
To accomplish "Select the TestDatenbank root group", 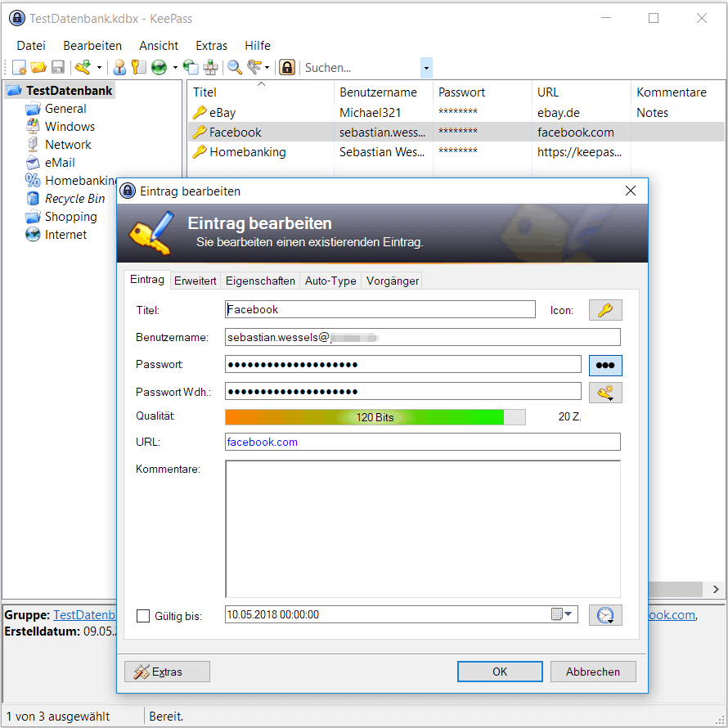I will tap(69, 91).
